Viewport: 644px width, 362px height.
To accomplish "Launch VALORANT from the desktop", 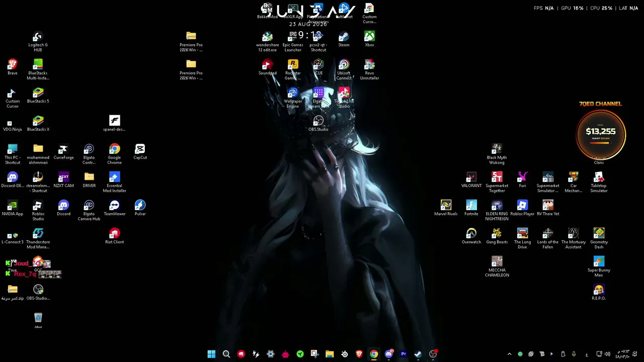I will [x=471, y=180].
